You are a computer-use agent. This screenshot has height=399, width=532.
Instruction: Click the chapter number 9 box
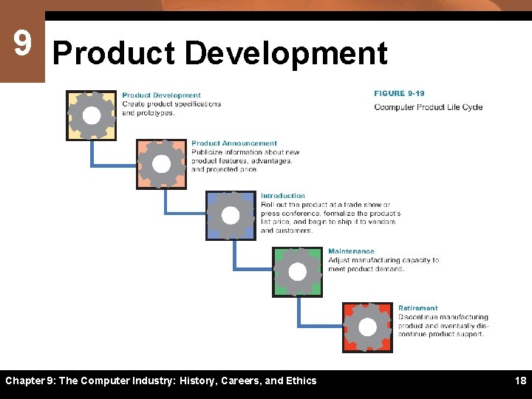22,43
